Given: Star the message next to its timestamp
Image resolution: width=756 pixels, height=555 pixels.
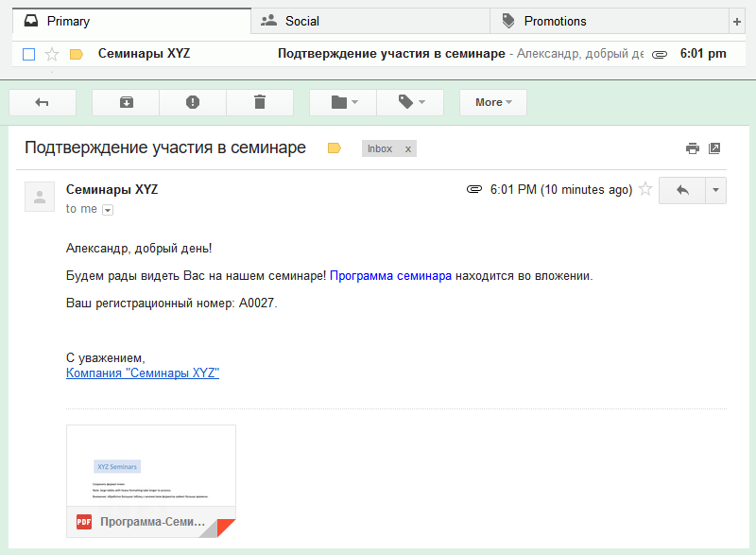Looking at the screenshot, I should point(645,189).
